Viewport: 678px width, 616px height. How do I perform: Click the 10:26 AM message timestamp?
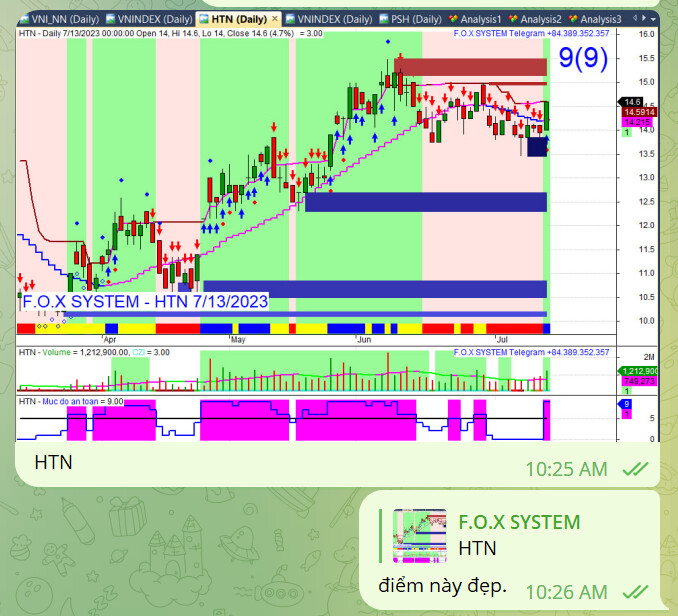click(x=566, y=592)
